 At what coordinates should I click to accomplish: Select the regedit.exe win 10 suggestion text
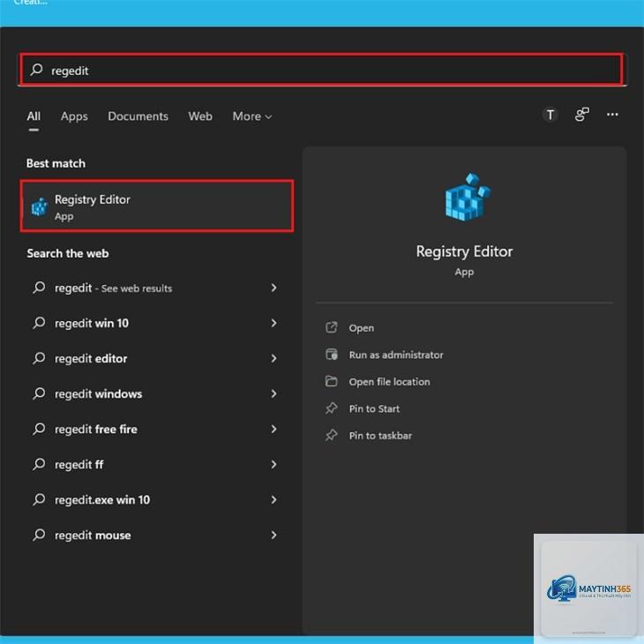click(x=102, y=500)
